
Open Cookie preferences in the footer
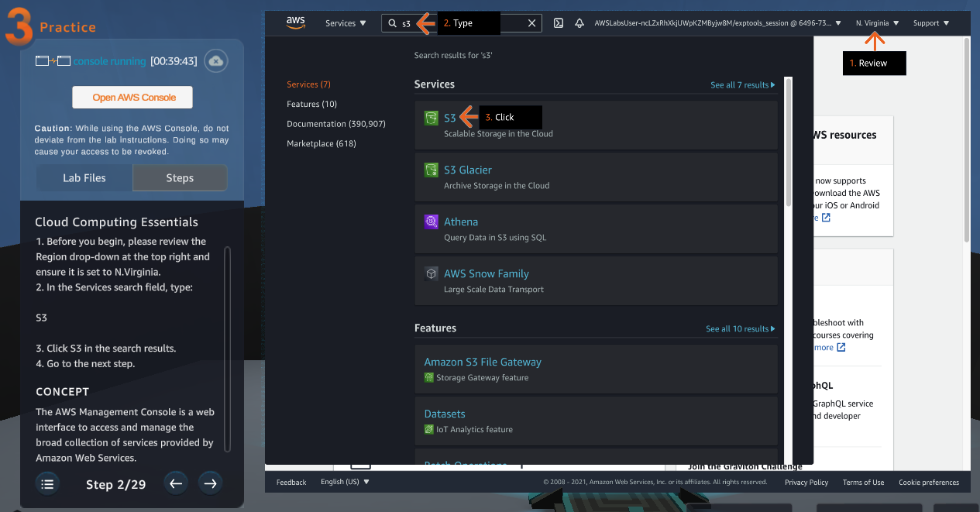click(x=929, y=482)
